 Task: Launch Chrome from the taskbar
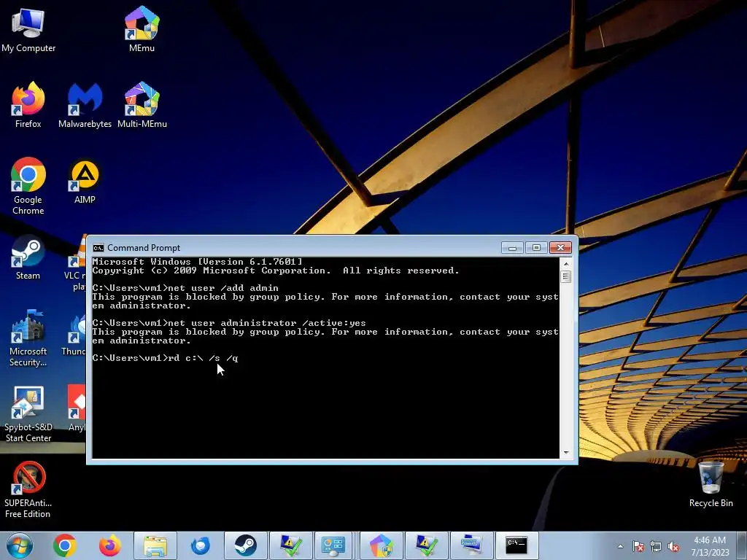(x=65, y=545)
